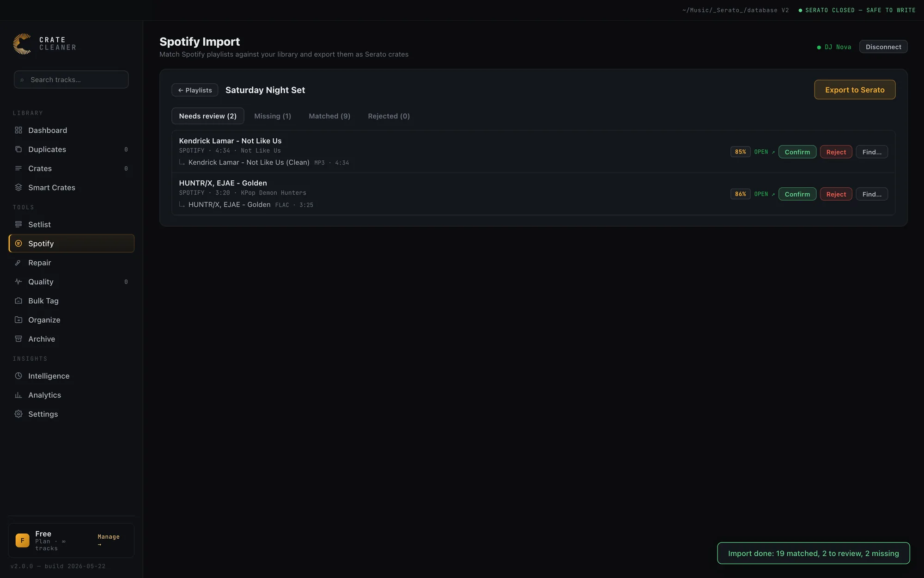Screen dimensions: 924x578
Task: Click the Organize folder icon
Action: (18, 320)
